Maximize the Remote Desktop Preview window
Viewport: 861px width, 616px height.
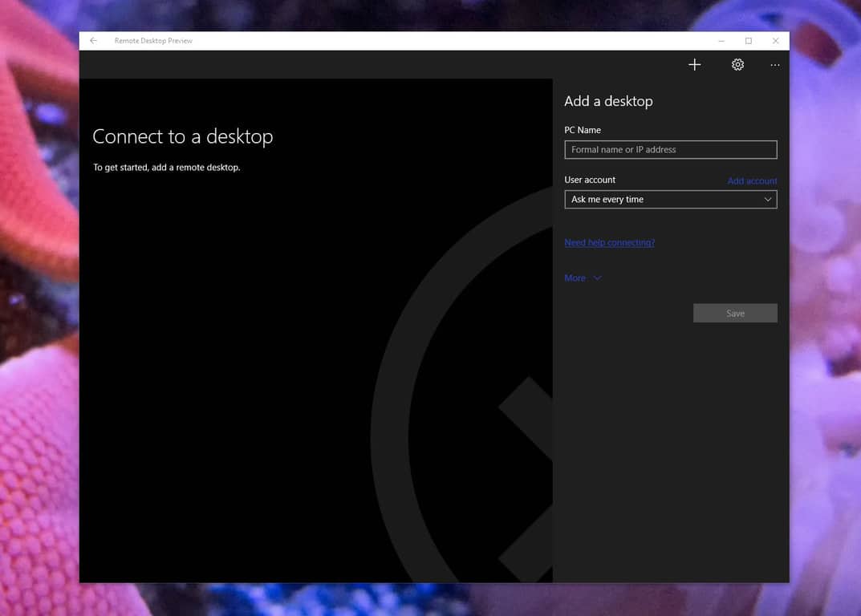[748, 41]
